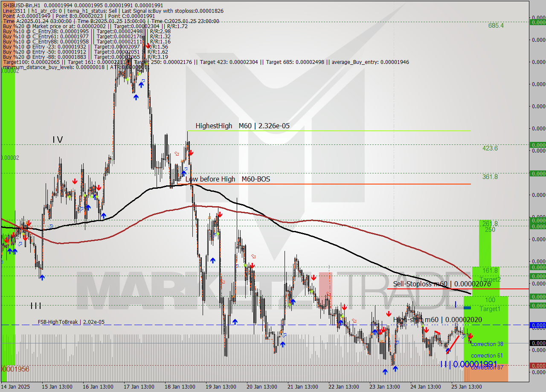Click the 361.8 Fibonacci level label
Screen dimensions: 546x392
(x=490, y=176)
